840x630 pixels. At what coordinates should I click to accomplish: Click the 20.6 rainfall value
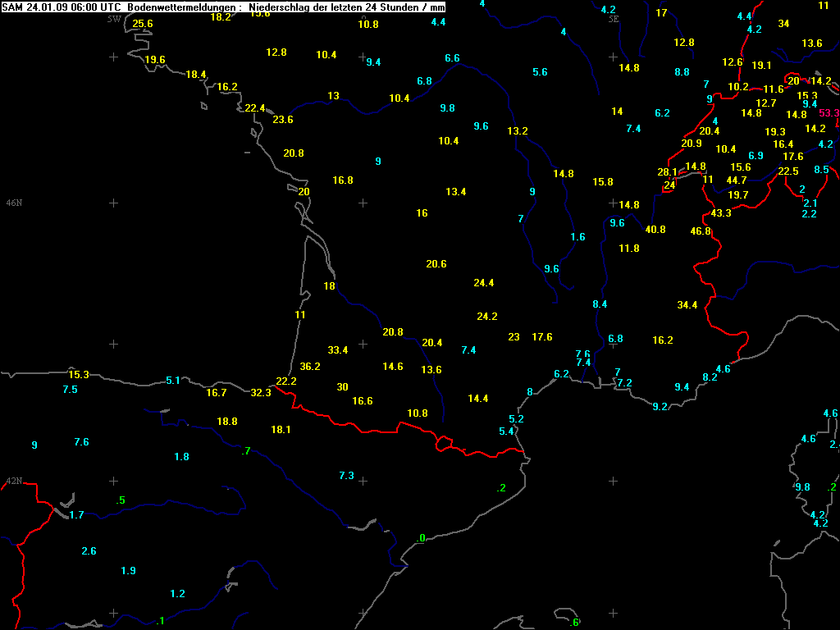(x=436, y=264)
